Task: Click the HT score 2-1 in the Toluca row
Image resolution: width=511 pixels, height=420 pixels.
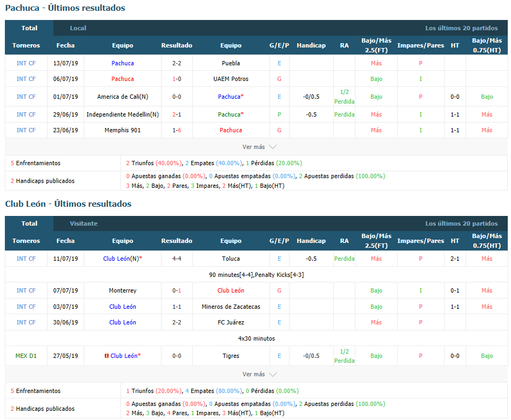Action: click(455, 259)
